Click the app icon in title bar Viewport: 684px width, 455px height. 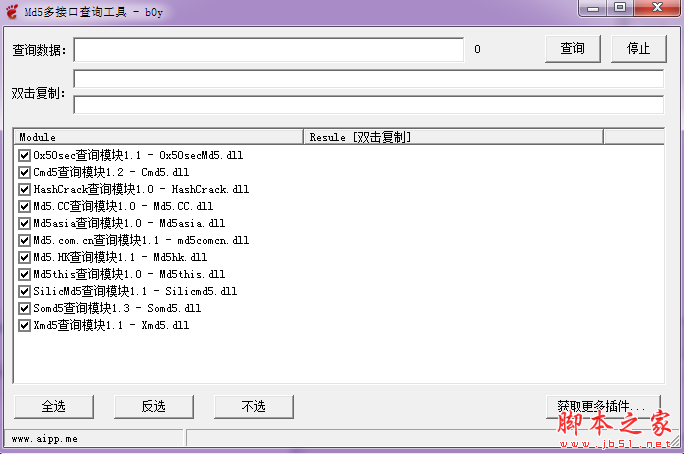click(12, 11)
